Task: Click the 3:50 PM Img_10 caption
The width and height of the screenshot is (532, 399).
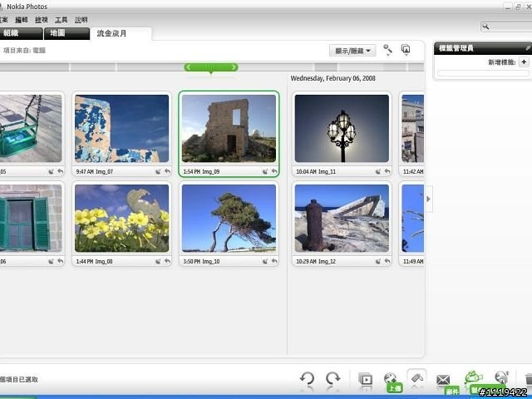Action: [x=201, y=261]
